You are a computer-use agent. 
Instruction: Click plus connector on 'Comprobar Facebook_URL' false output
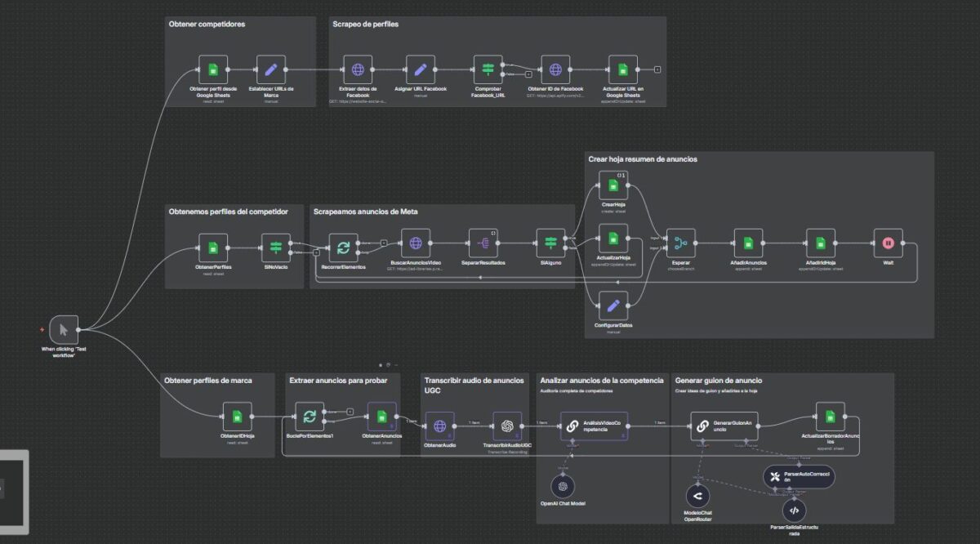tap(528, 74)
